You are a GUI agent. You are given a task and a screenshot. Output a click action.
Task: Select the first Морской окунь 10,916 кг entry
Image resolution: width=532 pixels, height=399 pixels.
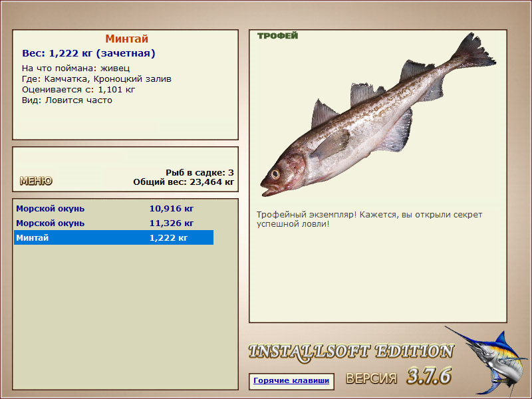pos(114,208)
